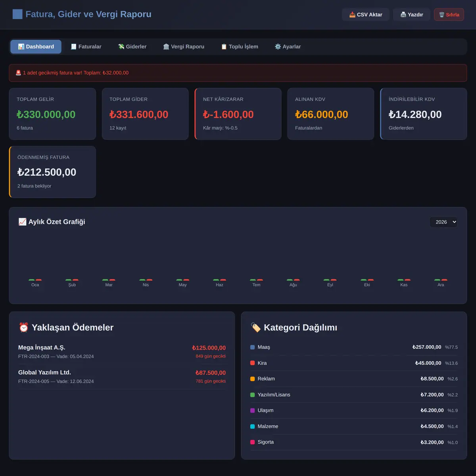Click the Global Yazılım Ltd. payment name

click(x=44, y=372)
